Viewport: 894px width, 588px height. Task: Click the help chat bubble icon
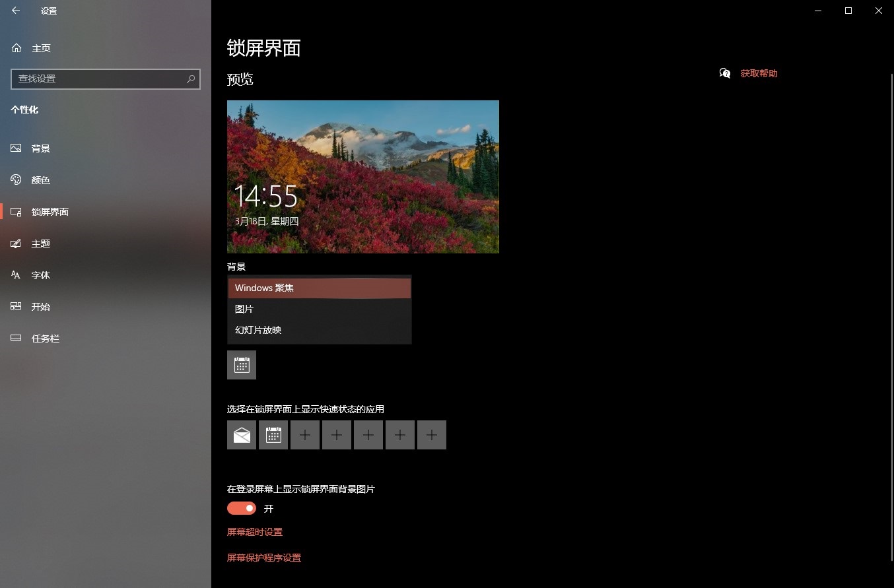[725, 73]
